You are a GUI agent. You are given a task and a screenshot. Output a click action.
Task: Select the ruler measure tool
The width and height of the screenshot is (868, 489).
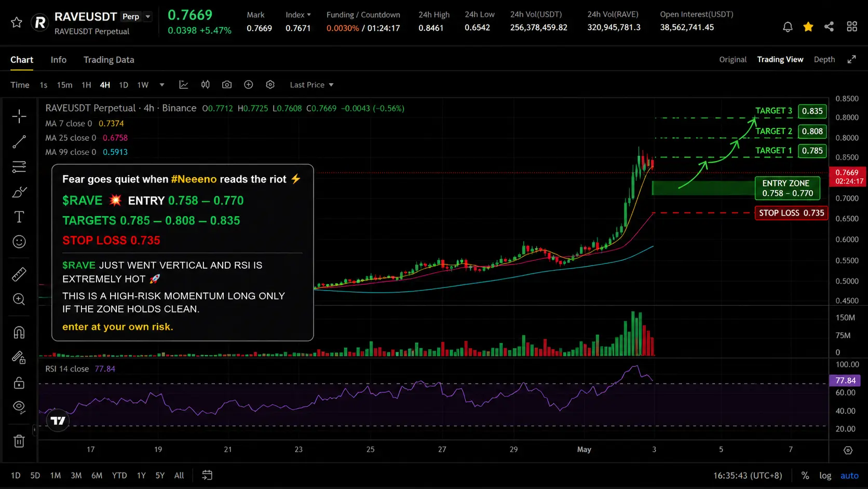click(x=19, y=274)
